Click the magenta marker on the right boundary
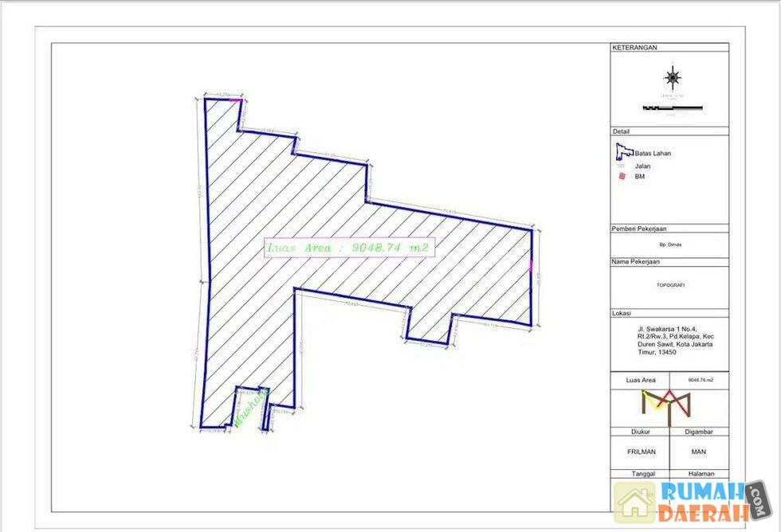This screenshot has width=781, height=532. [531, 265]
